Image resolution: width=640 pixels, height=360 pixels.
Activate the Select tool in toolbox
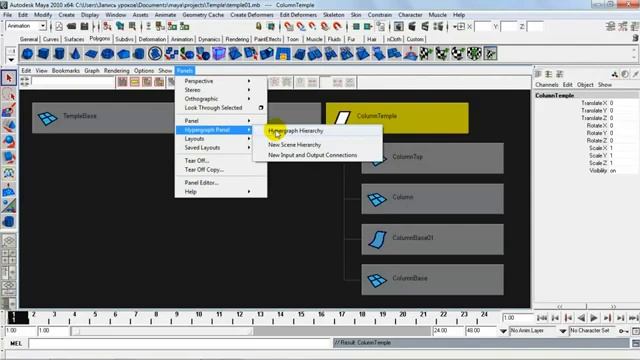9,78
